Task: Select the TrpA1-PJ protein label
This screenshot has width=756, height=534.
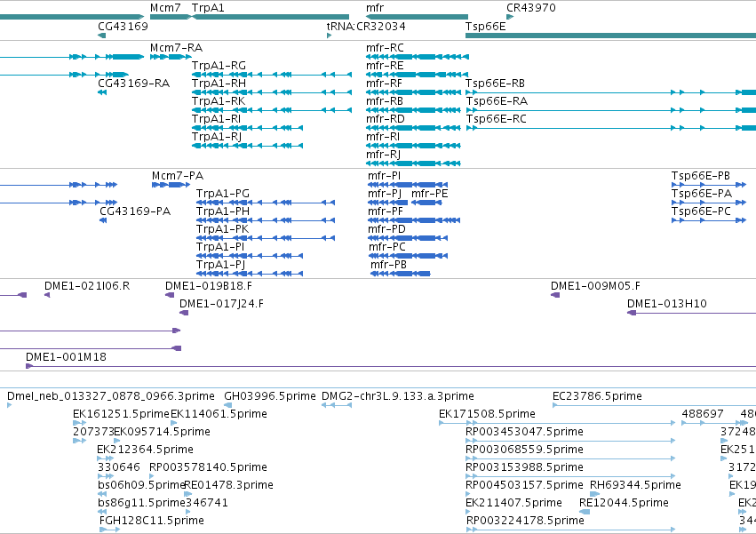Action: click(x=221, y=265)
